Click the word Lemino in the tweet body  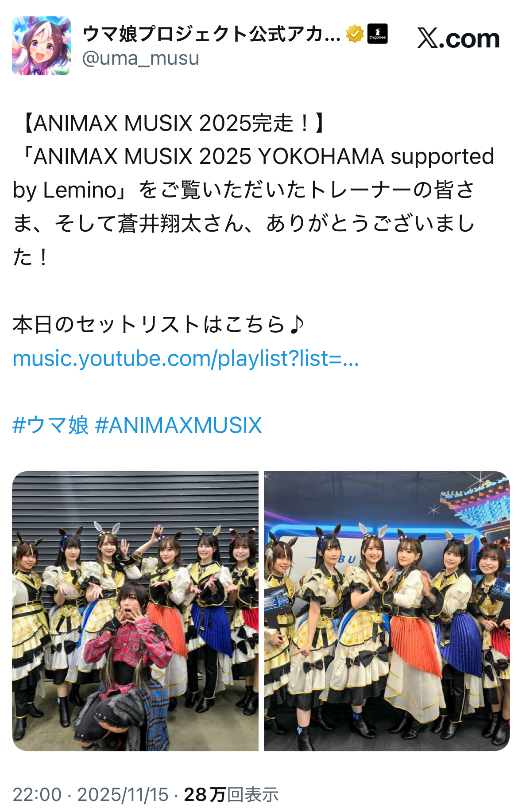pos(80,190)
